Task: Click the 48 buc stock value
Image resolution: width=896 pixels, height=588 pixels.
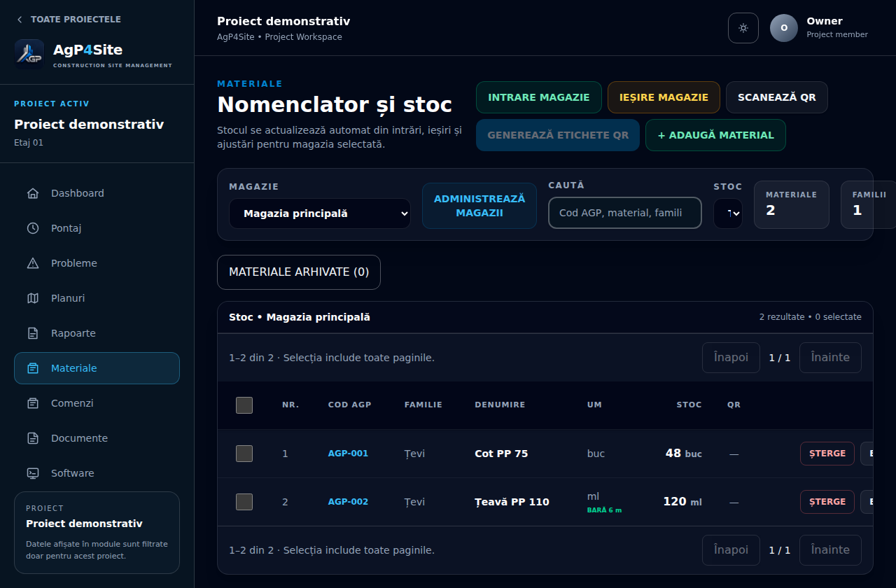Action: click(x=683, y=454)
